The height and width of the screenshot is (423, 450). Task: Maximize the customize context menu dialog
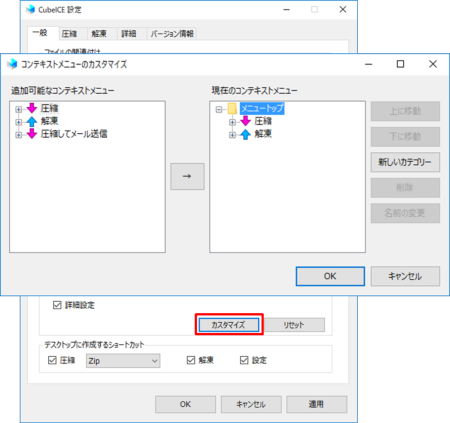tap(400, 64)
